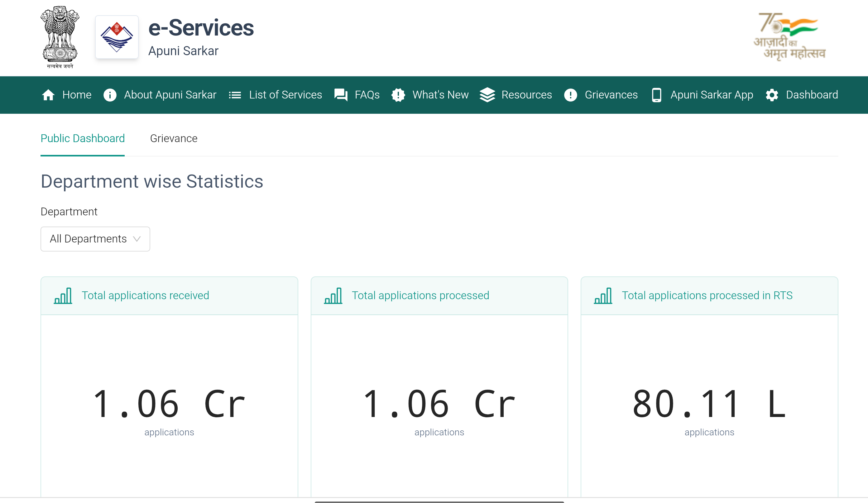Click the bar chart icon for applications received
The image size is (868, 503).
[63, 296]
